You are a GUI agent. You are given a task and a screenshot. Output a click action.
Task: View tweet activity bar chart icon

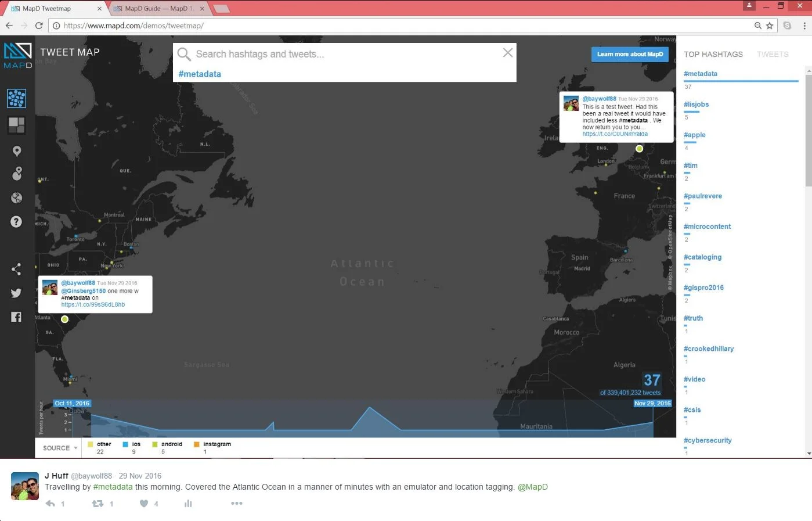tap(188, 504)
